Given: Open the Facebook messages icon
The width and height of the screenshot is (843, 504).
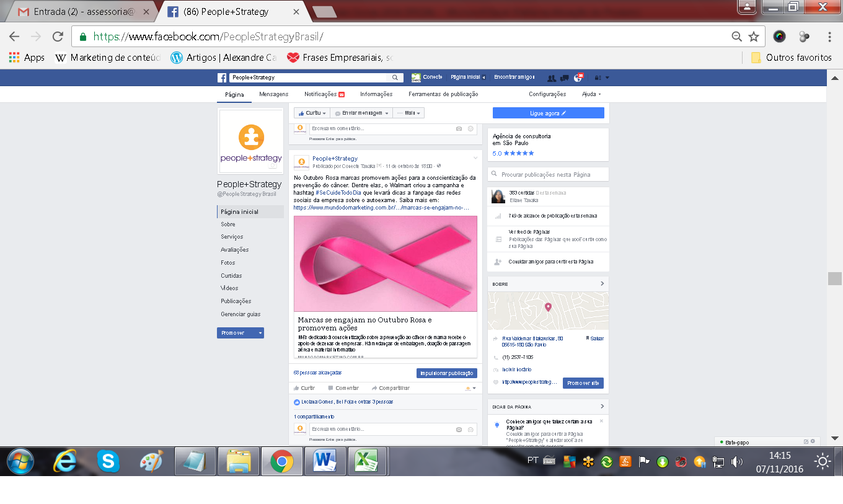Looking at the screenshot, I should click(x=564, y=78).
